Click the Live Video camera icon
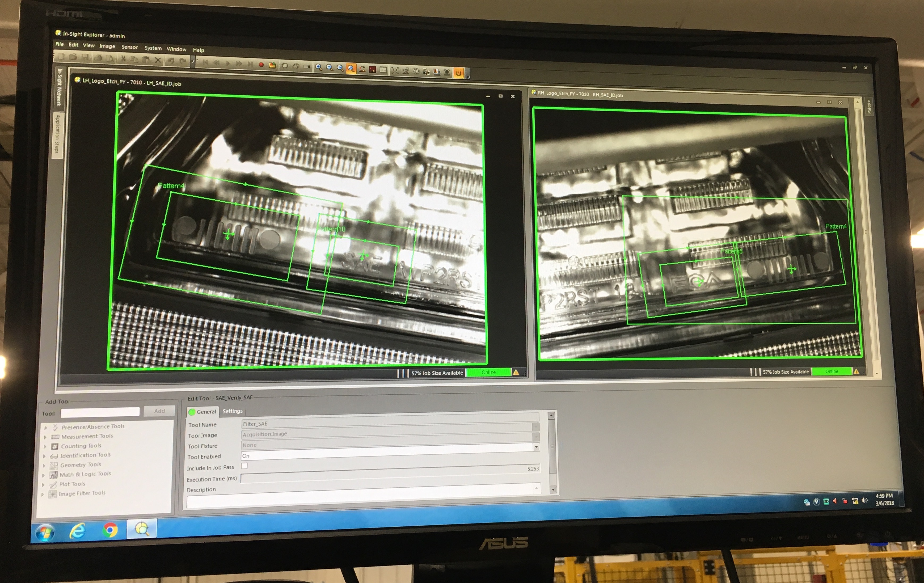 coord(307,66)
